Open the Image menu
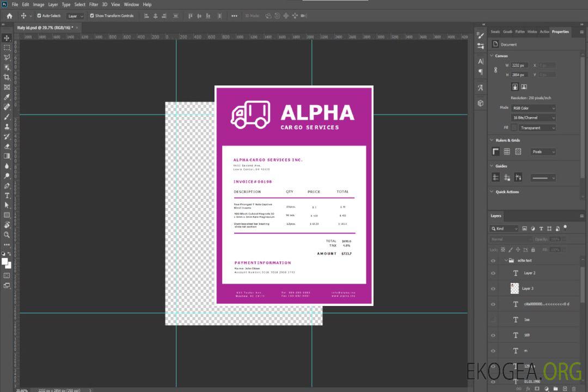The width and height of the screenshot is (588, 392). pos(39,4)
